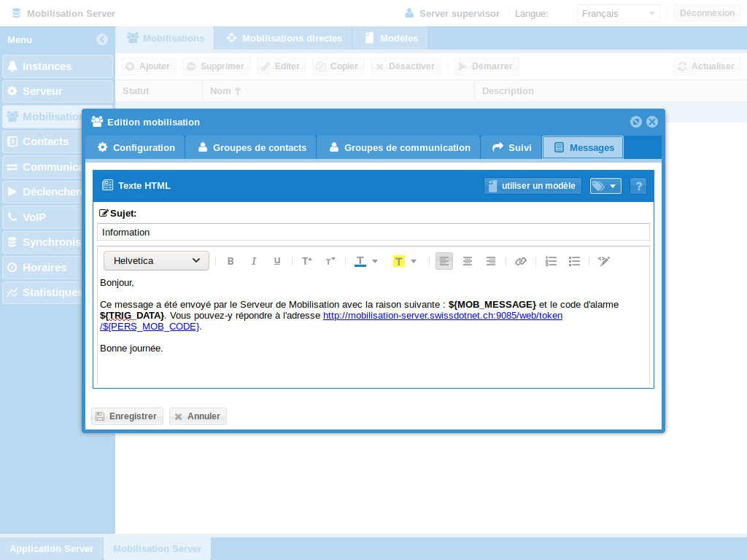The height and width of the screenshot is (560, 747).
Task: Open Déclencheurs sidebar item
Action: pos(42,192)
